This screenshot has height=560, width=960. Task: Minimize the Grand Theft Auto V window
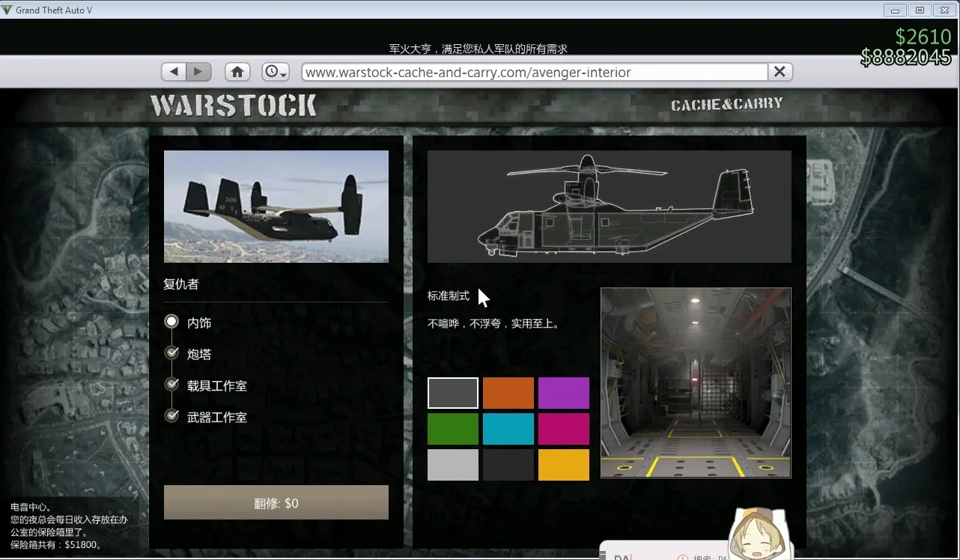click(x=895, y=10)
